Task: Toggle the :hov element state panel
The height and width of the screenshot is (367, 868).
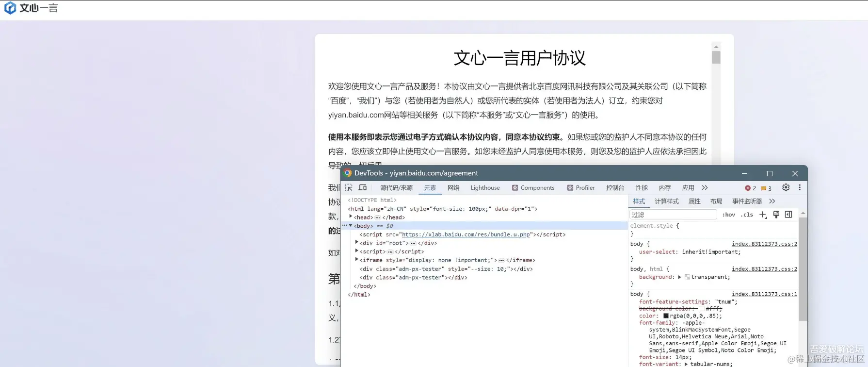Action: [x=728, y=215]
